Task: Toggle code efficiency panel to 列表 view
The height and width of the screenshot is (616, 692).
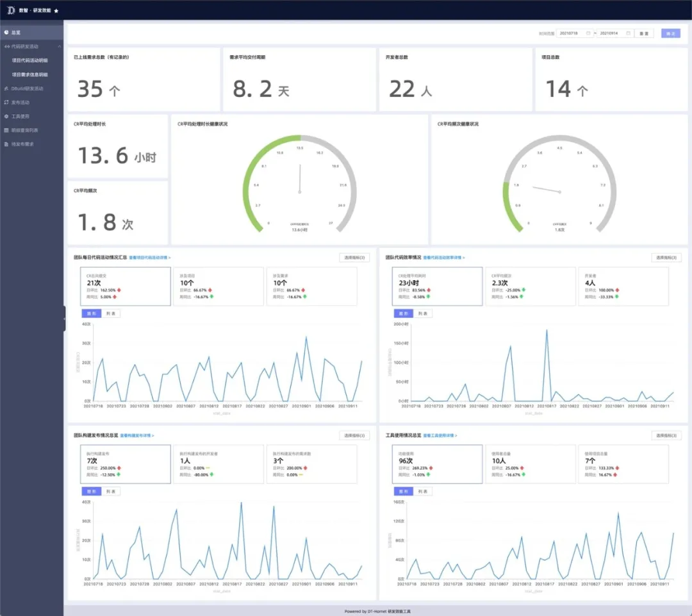Action: 423,313
